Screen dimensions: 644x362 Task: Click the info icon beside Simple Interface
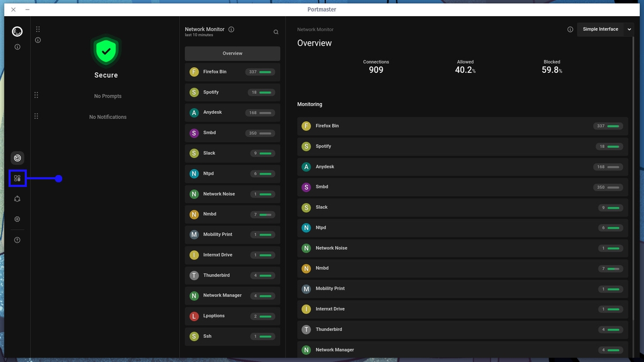point(570,29)
